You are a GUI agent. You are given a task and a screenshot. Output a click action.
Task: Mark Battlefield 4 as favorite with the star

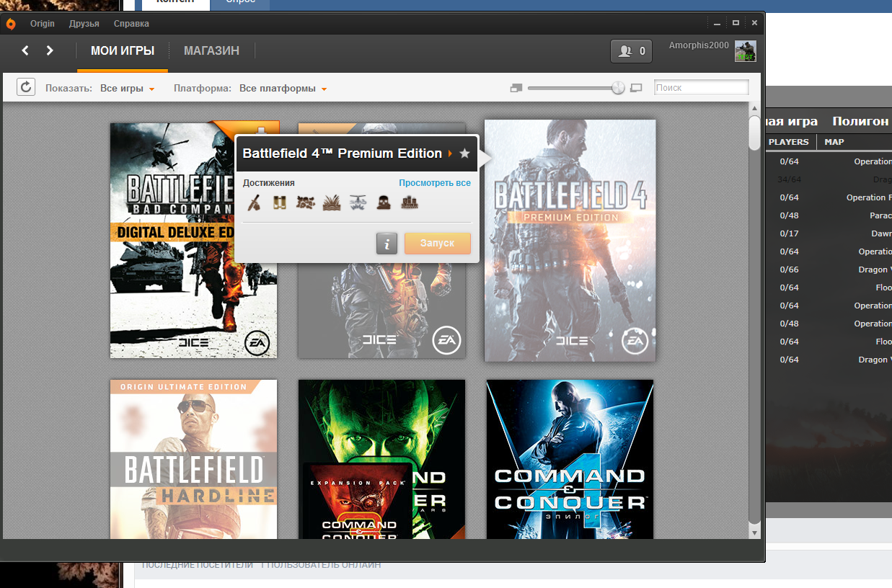click(464, 153)
